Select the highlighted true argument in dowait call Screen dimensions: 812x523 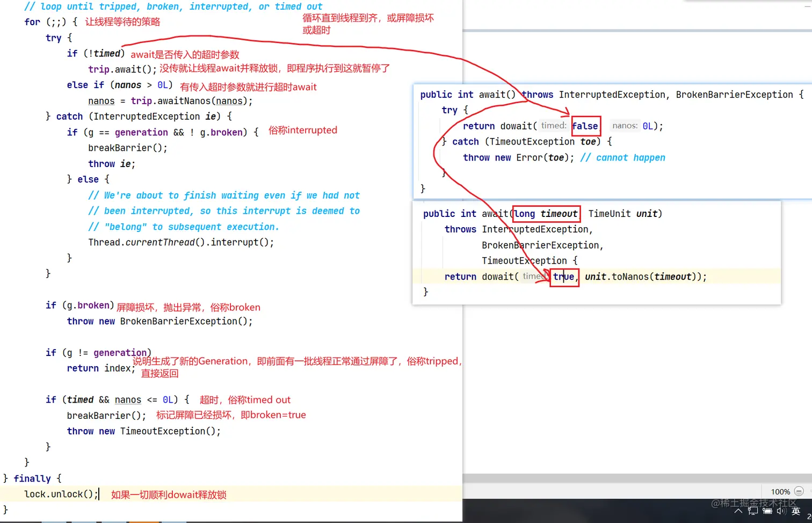563,277
